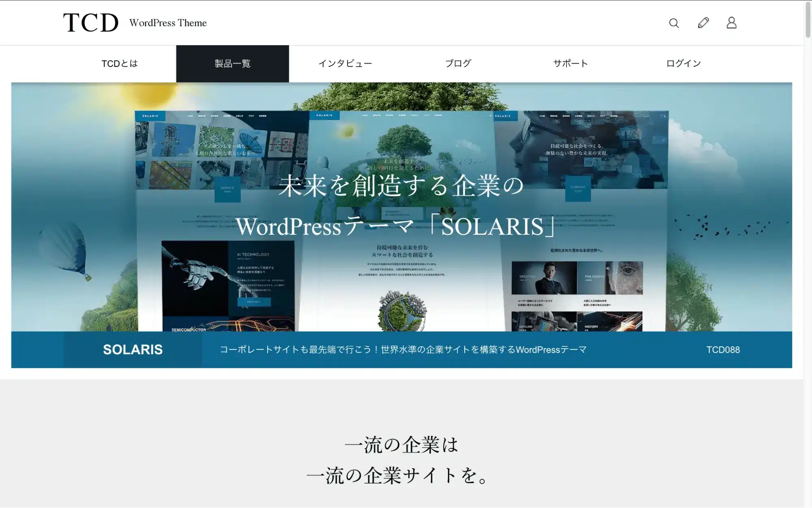Open the サポート menu item
812x508 pixels.
[571, 64]
